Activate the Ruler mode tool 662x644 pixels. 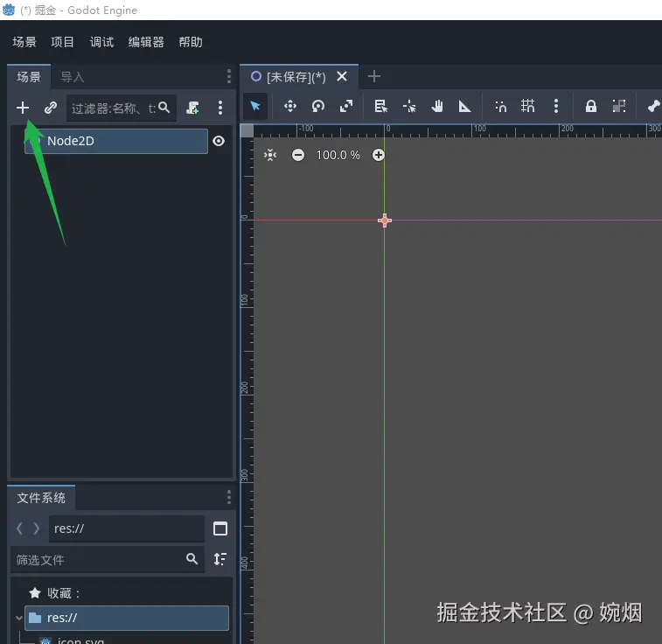pyautogui.click(x=465, y=106)
